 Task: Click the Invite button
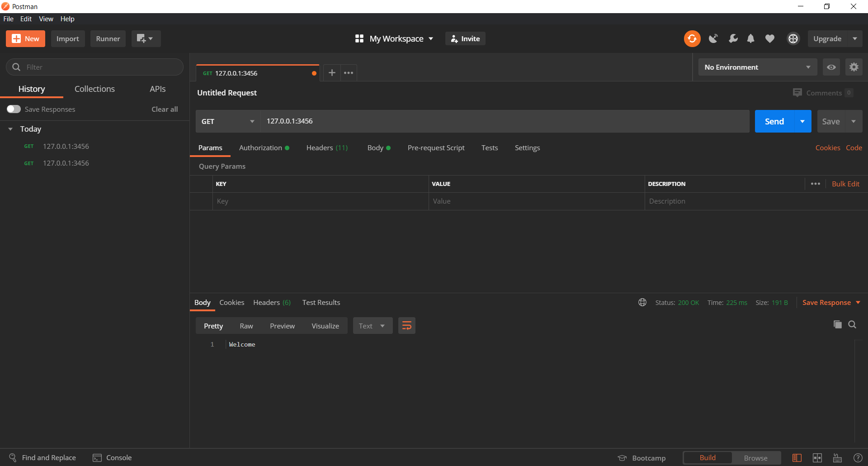pyautogui.click(x=465, y=39)
